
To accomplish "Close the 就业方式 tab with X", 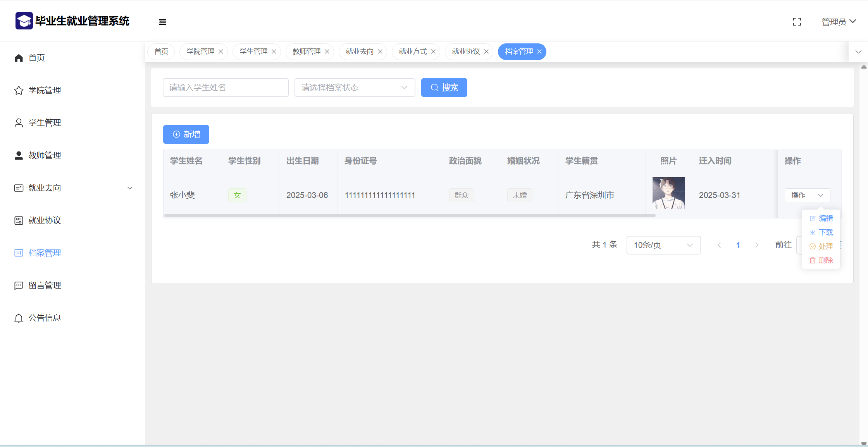I will coord(433,52).
